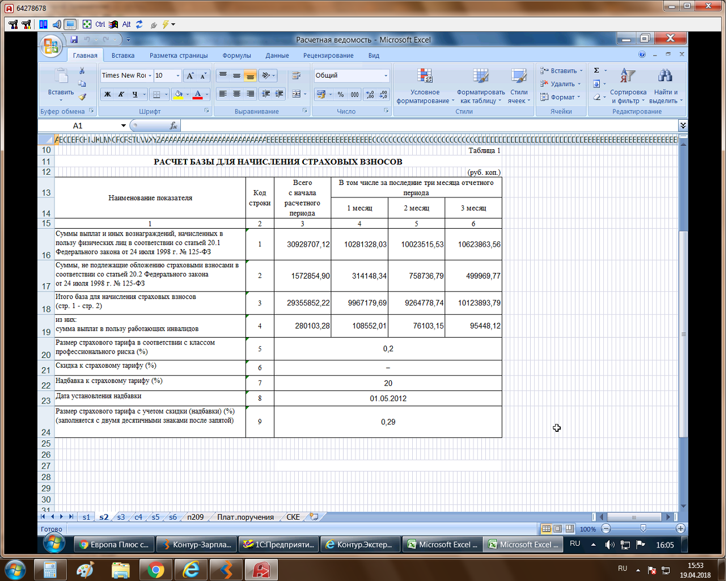Screen dimensions: 728x581
Task: Insert function with the fx icon
Action: click(173, 125)
